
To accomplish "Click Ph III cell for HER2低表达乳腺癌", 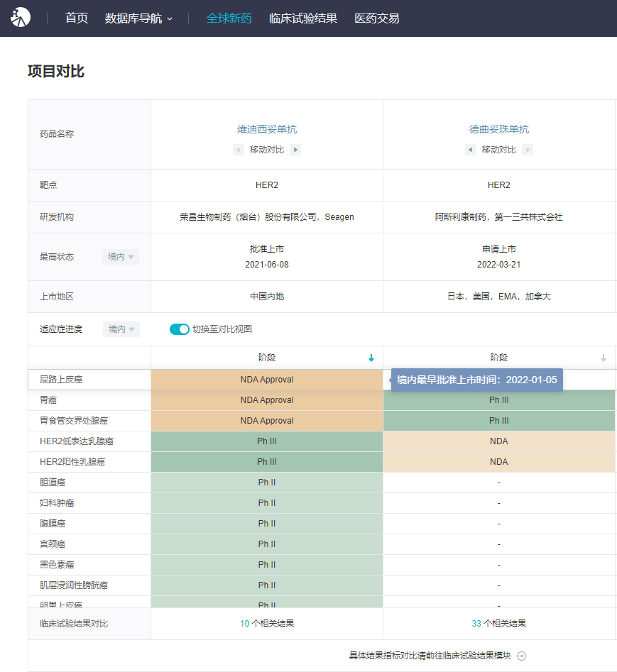I will [267, 441].
